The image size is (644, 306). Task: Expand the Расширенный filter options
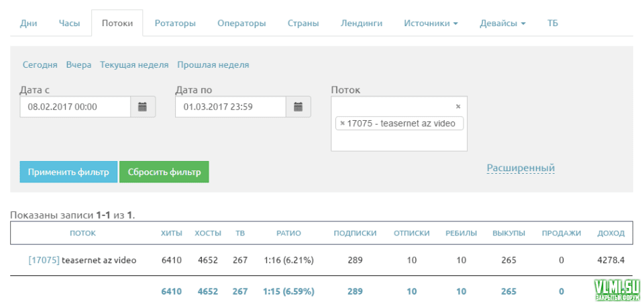[521, 168]
